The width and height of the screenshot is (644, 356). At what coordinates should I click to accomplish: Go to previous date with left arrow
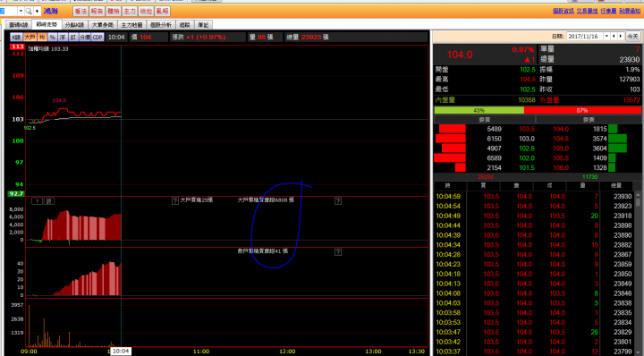[x=614, y=37]
